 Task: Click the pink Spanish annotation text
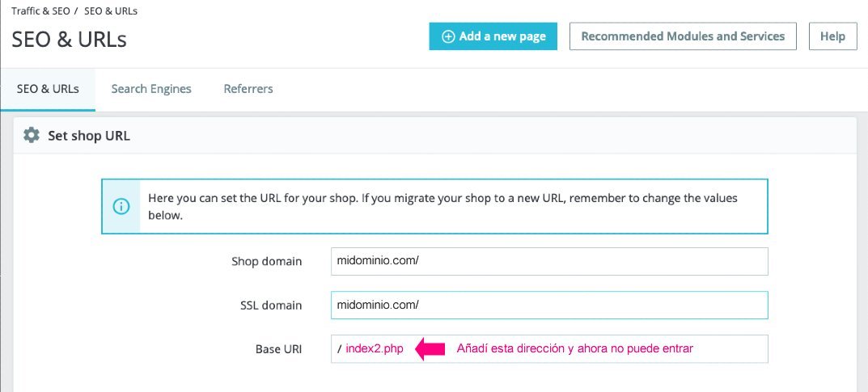[x=574, y=349]
